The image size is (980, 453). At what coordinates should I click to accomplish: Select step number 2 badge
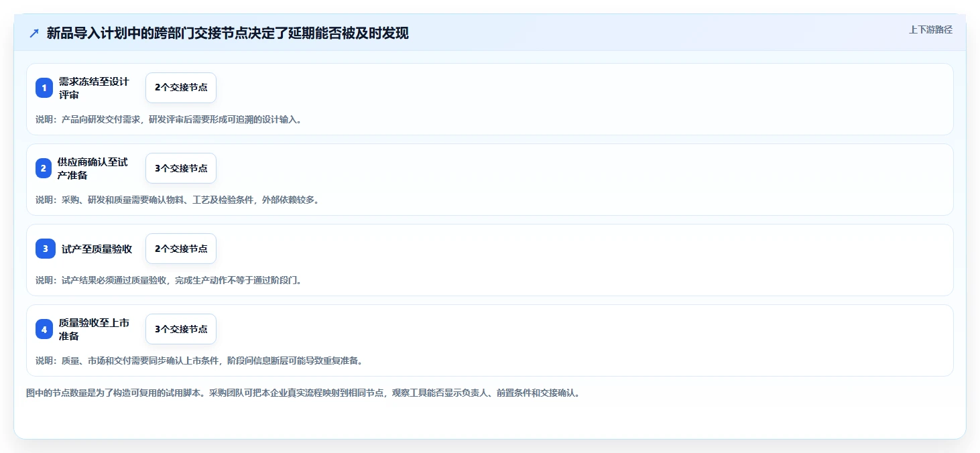point(44,168)
